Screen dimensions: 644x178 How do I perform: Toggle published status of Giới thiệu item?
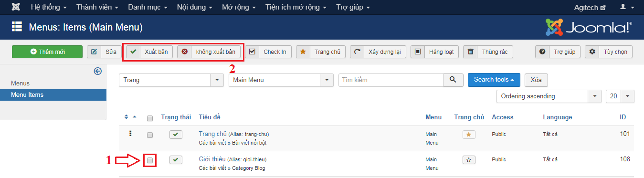(x=176, y=160)
